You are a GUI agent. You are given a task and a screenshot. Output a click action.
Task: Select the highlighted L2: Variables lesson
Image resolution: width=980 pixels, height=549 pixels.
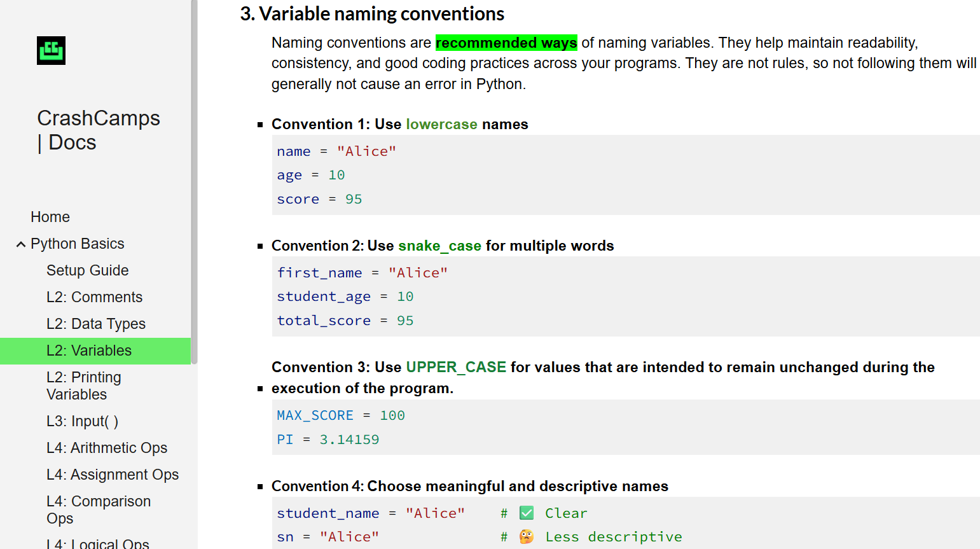95,351
